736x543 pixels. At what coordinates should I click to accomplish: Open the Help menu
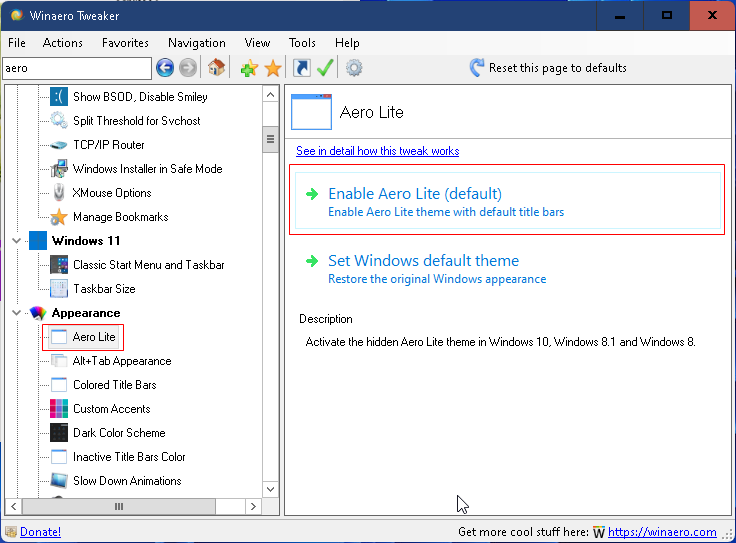[347, 43]
